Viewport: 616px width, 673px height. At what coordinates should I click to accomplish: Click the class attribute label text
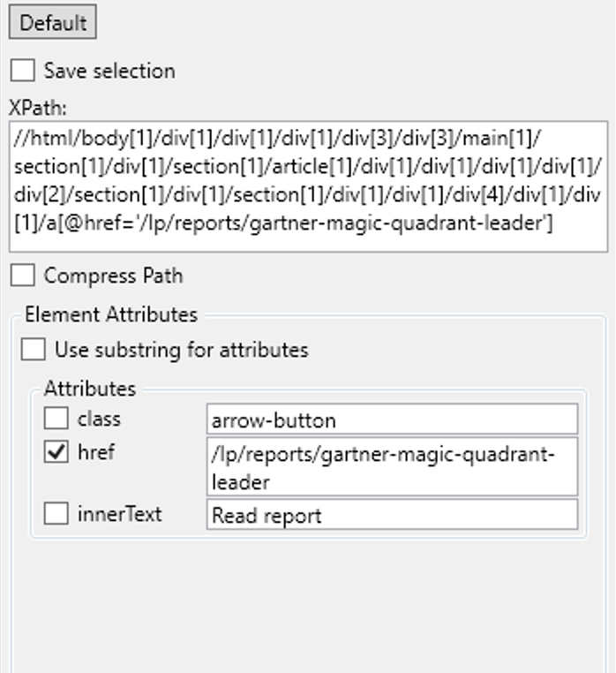[99, 418]
